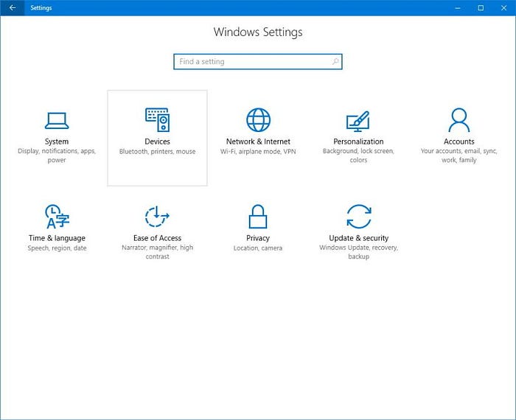516x420 pixels.
Task: Close the Settings window
Action: point(503,7)
